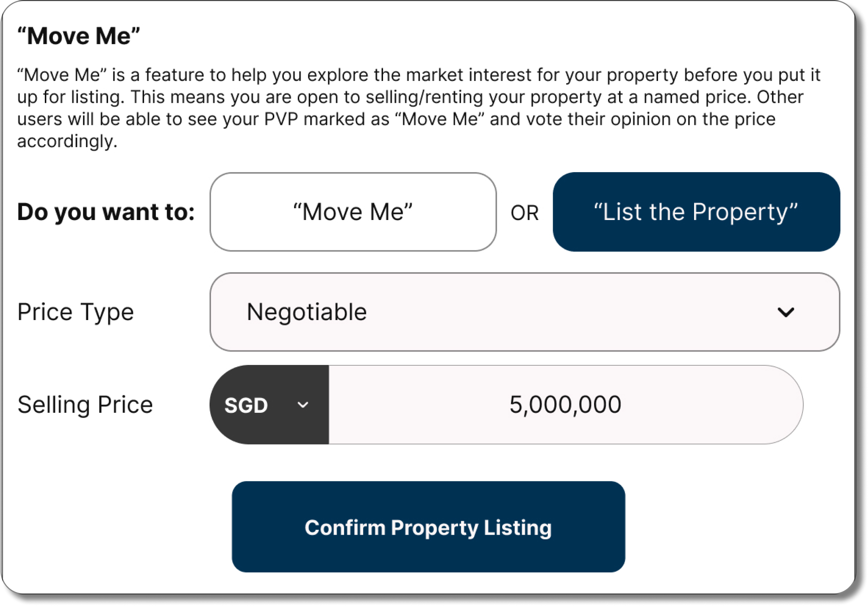The height and width of the screenshot is (606, 868).
Task: Expand the SGD currency selector
Action: click(269, 405)
